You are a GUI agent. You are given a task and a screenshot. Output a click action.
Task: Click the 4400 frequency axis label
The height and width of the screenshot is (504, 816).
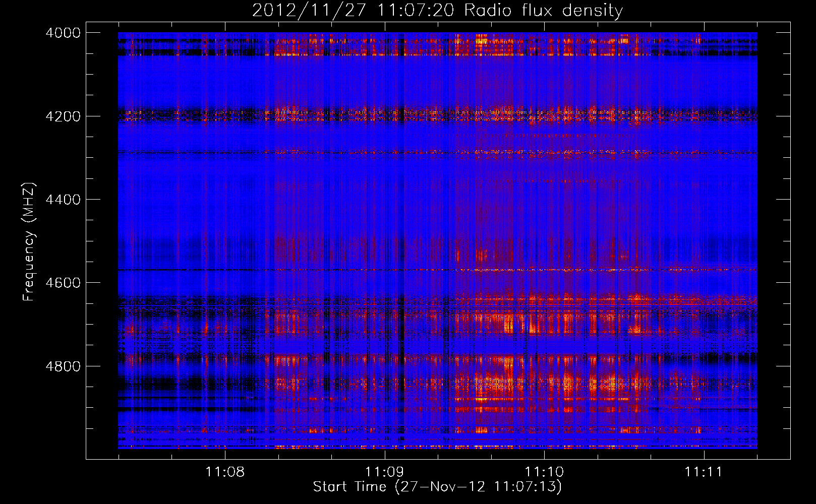[x=63, y=200]
